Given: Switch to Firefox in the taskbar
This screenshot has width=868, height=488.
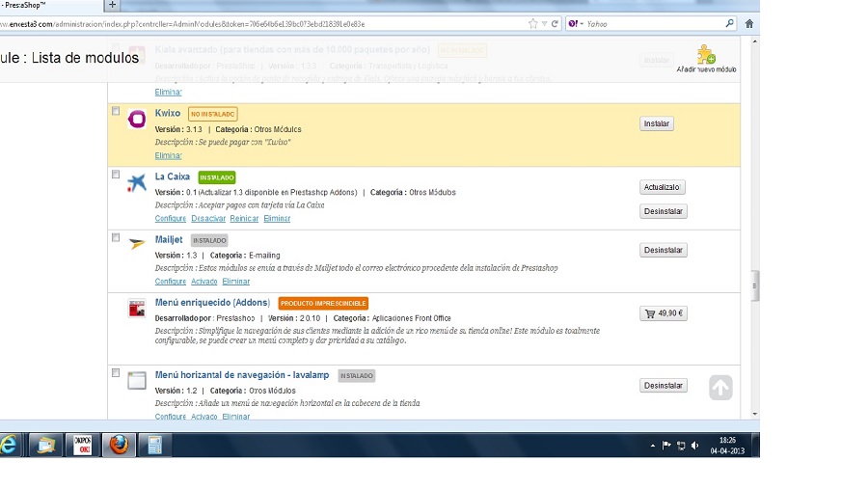Looking at the screenshot, I should click(119, 445).
